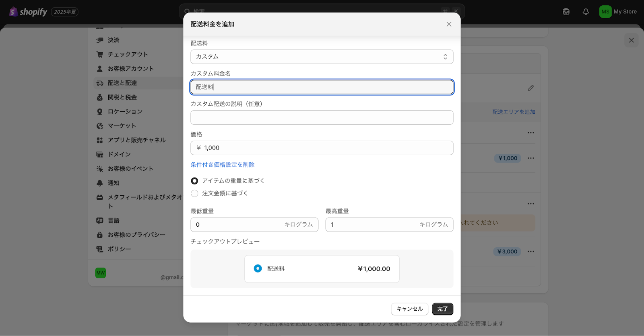Viewport: 644px width, 336px height.
Task: Click the 完了 button
Action: tap(443, 309)
